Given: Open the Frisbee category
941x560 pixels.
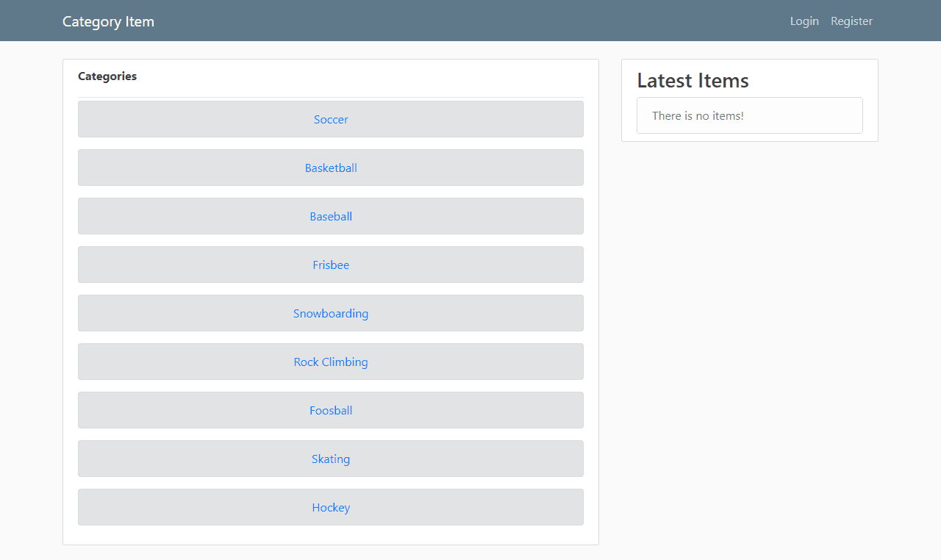Looking at the screenshot, I should click(331, 265).
